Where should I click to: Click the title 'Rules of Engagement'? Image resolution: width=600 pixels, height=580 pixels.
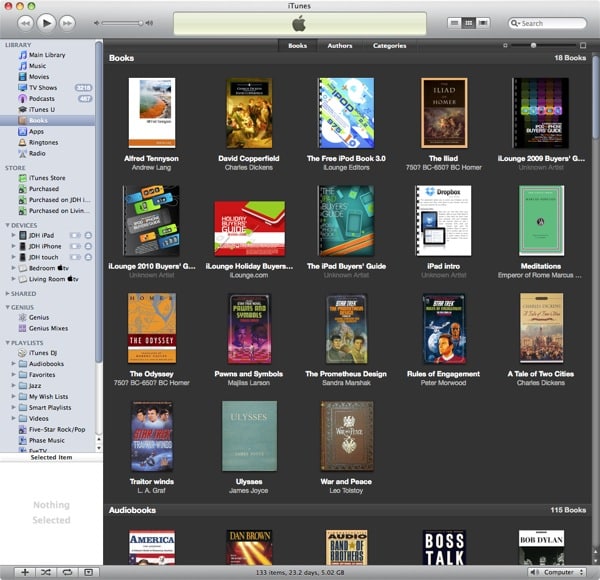443,374
